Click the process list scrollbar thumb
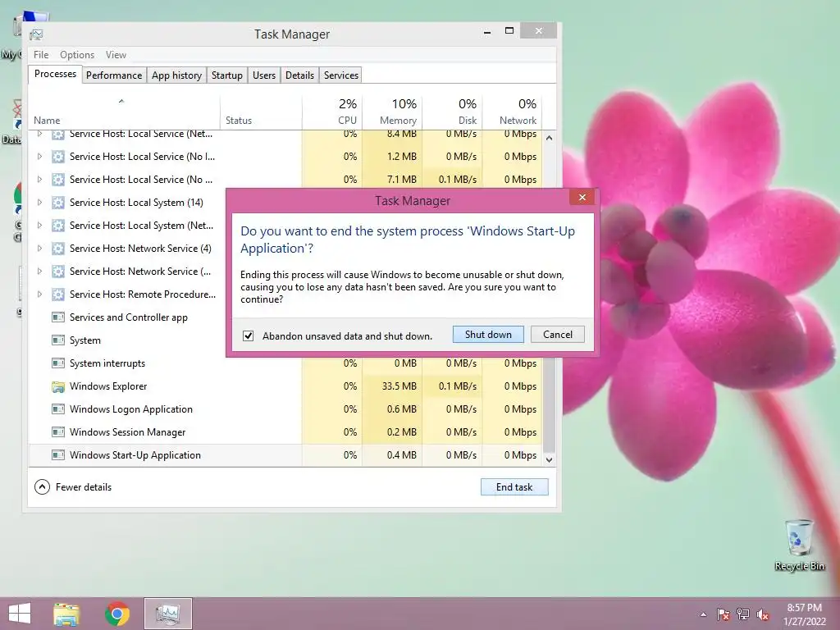Viewport: 840px width, 630px height. tap(549, 404)
